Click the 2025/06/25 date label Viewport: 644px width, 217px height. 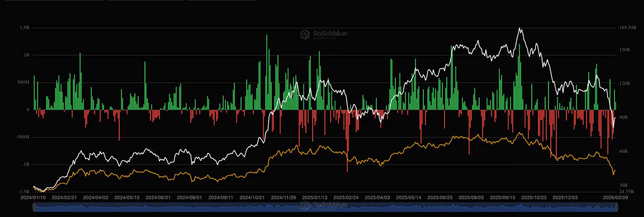(x=440, y=198)
